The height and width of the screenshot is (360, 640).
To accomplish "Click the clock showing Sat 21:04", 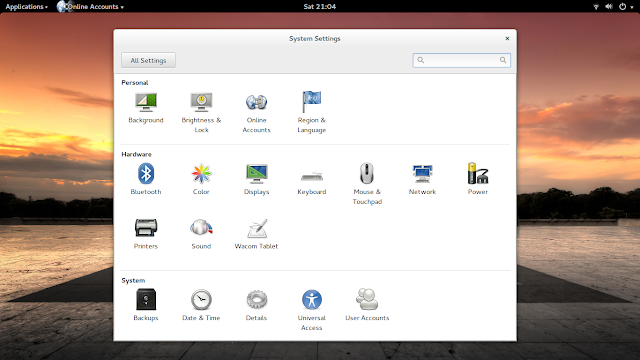I will point(320,7).
